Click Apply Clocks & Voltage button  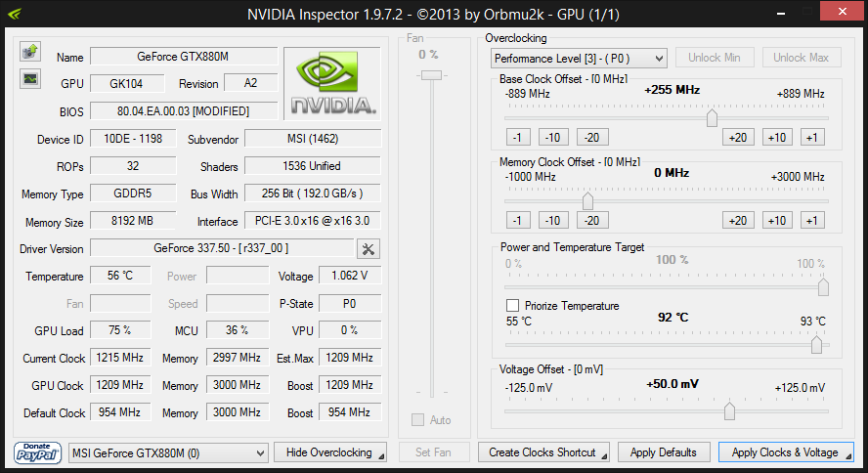coord(786,452)
